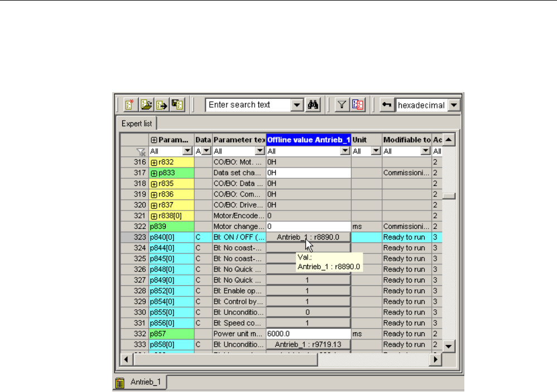Open the Parameter text filter dropdown
The image size is (557, 392).
click(260, 151)
